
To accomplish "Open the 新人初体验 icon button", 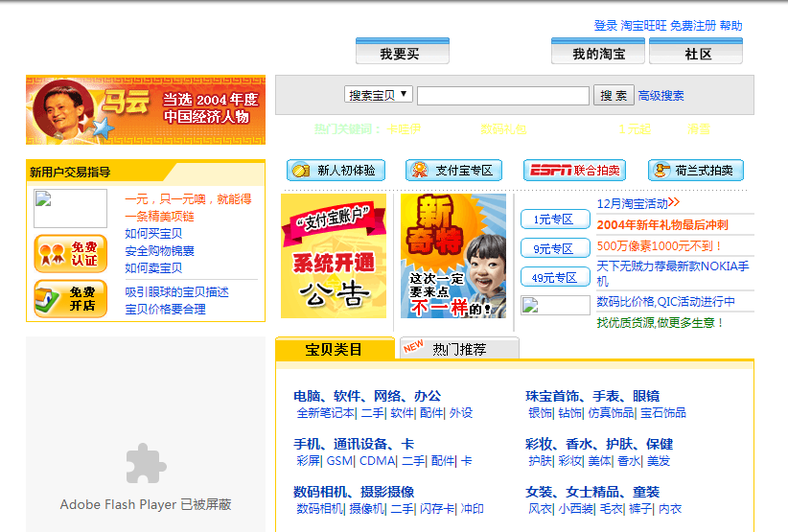I will (x=336, y=171).
